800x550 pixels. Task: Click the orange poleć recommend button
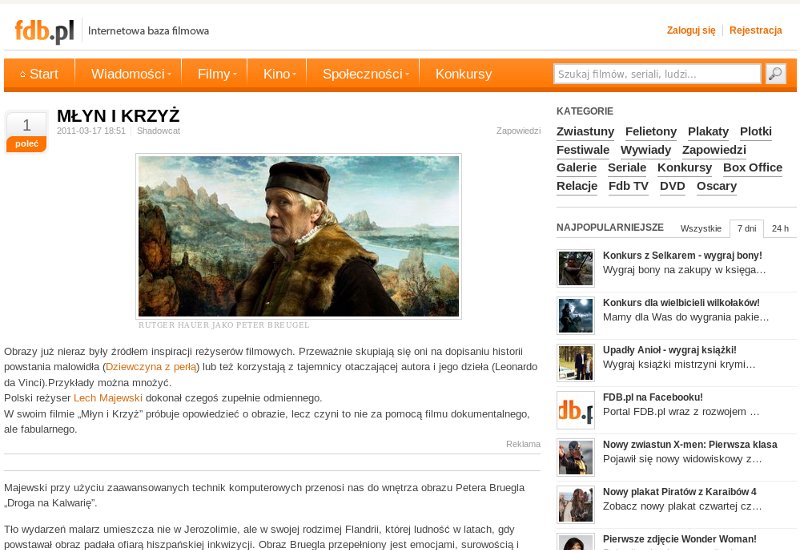coord(27,144)
